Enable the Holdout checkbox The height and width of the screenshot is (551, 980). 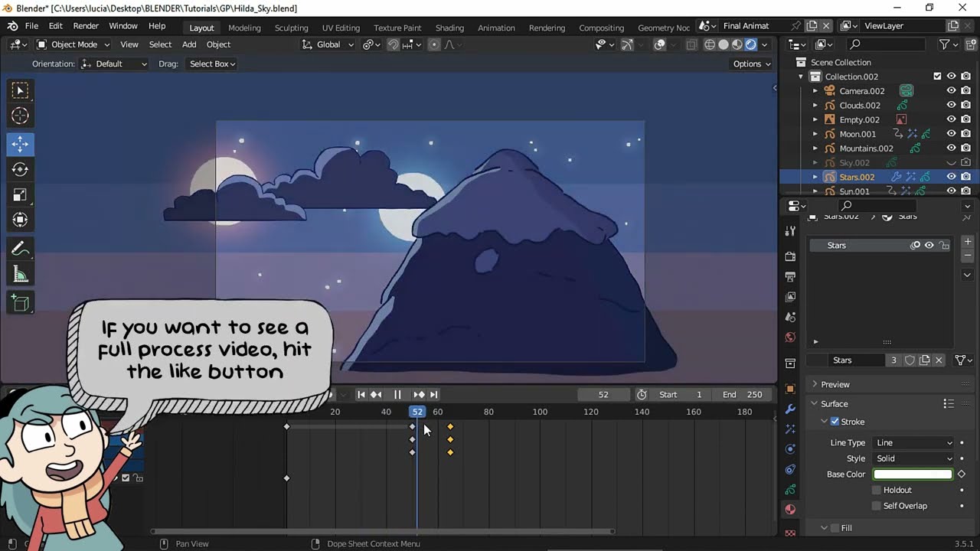[877, 490]
